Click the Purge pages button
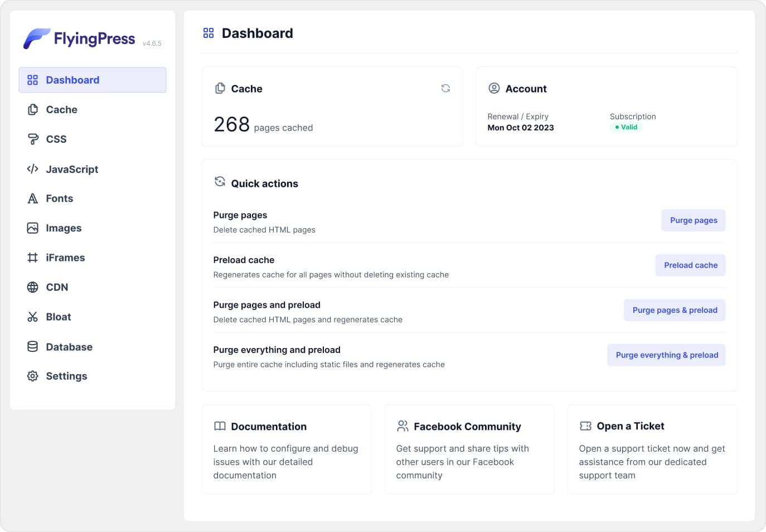The image size is (766, 532). (x=693, y=220)
